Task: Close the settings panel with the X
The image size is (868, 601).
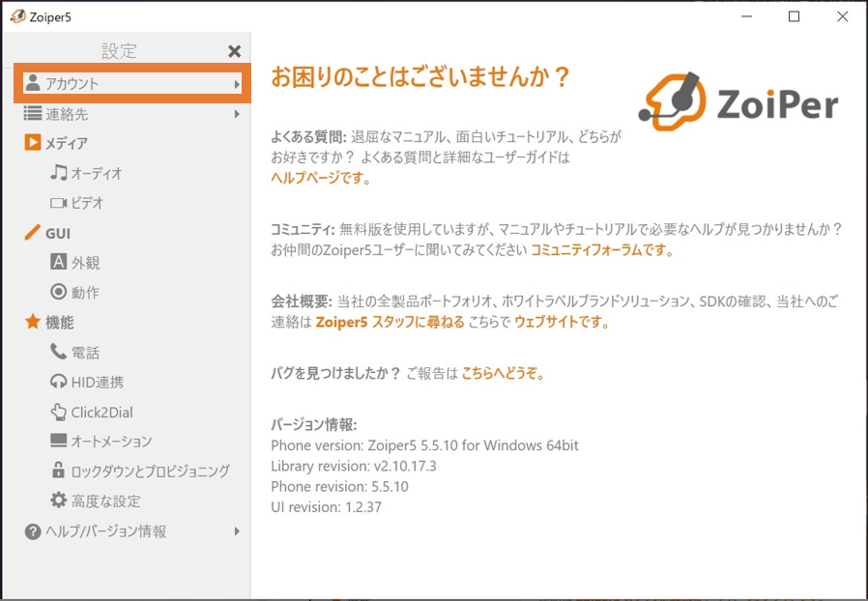Action: tap(234, 51)
